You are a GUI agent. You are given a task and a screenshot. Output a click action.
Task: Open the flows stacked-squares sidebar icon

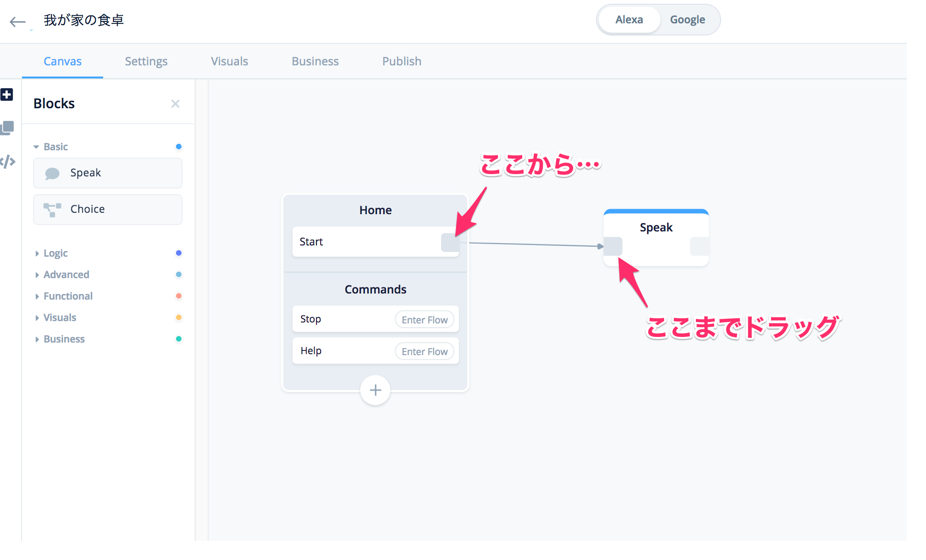click(x=7, y=128)
